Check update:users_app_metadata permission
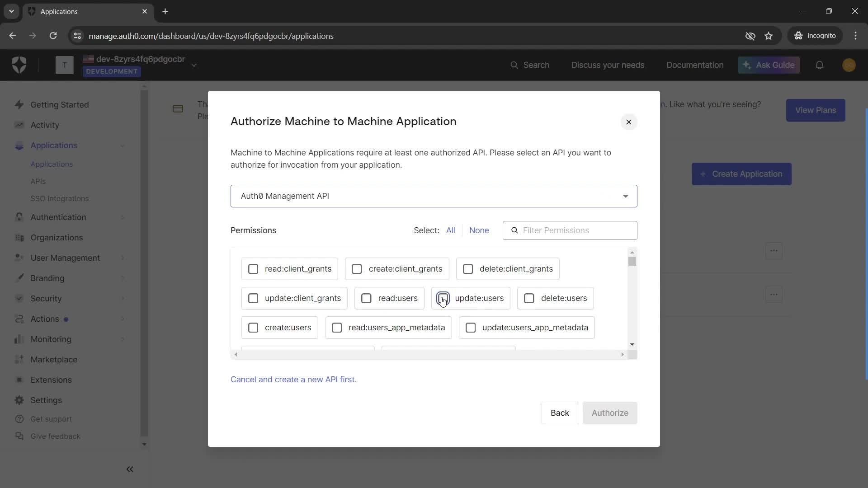The width and height of the screenshot is (868, 488). tap(471, 328)
